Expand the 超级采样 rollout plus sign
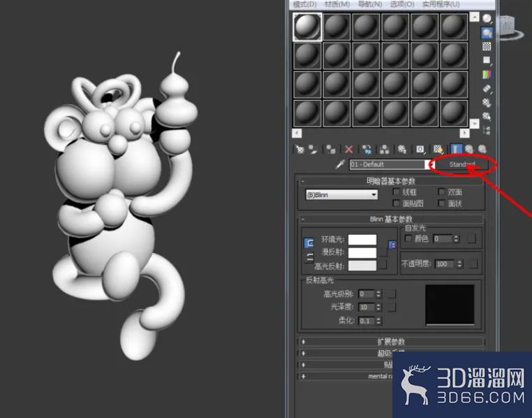The image size is (532, 418). (x=303, y=354)
